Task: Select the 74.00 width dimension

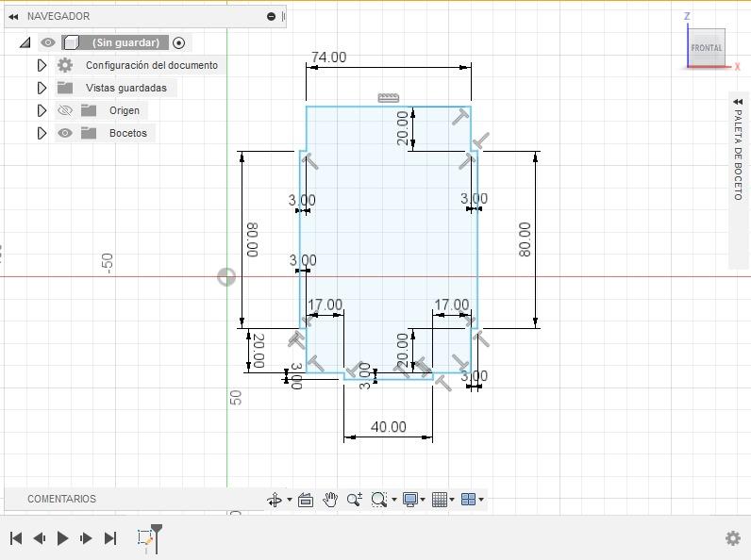Action: point(328,58)
